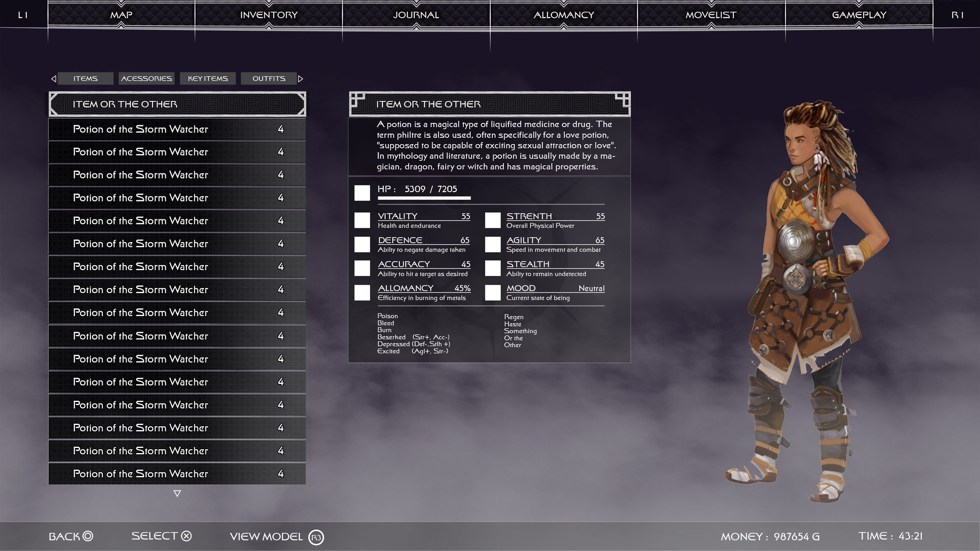
Task: Click the STEALTH stat icon box
Action: [x=493, y=268]
